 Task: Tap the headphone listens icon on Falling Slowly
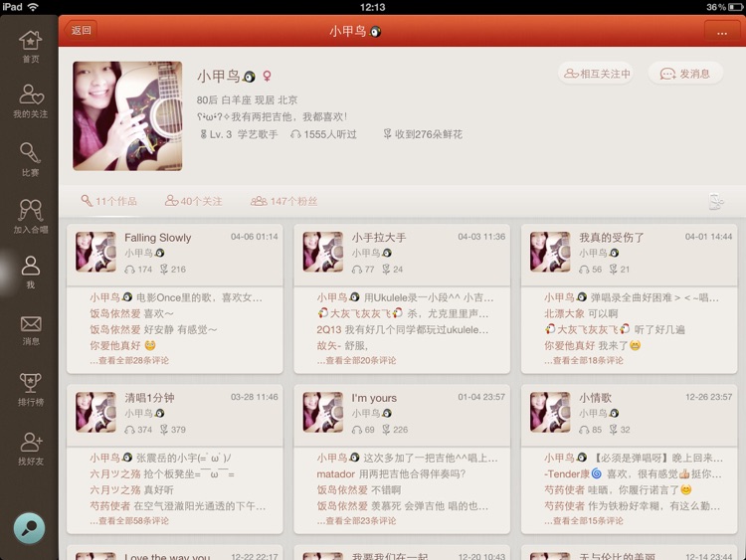coord(129,270)
